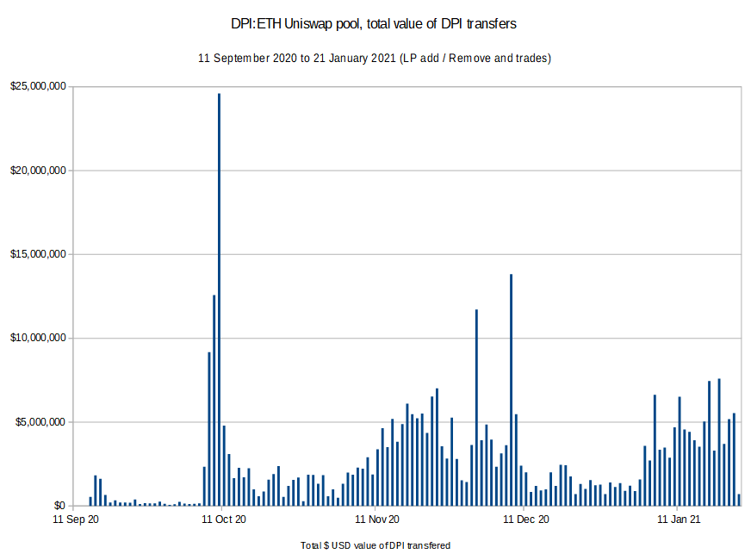Click the "11 Oct 20" x-axis label

pyautogui.click(x=224, y=520)
